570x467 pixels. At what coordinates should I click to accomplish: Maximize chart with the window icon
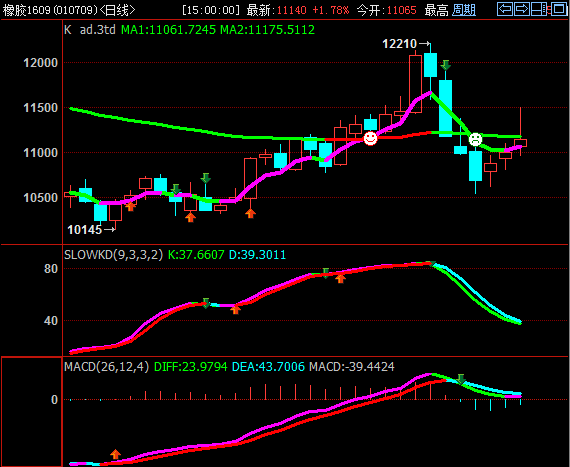(559, 9)
